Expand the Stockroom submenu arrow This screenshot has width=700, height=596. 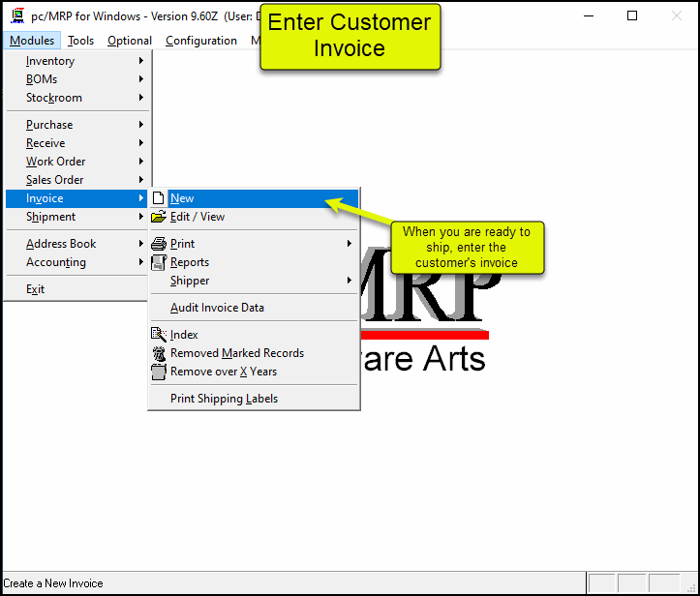coord(141,98)
